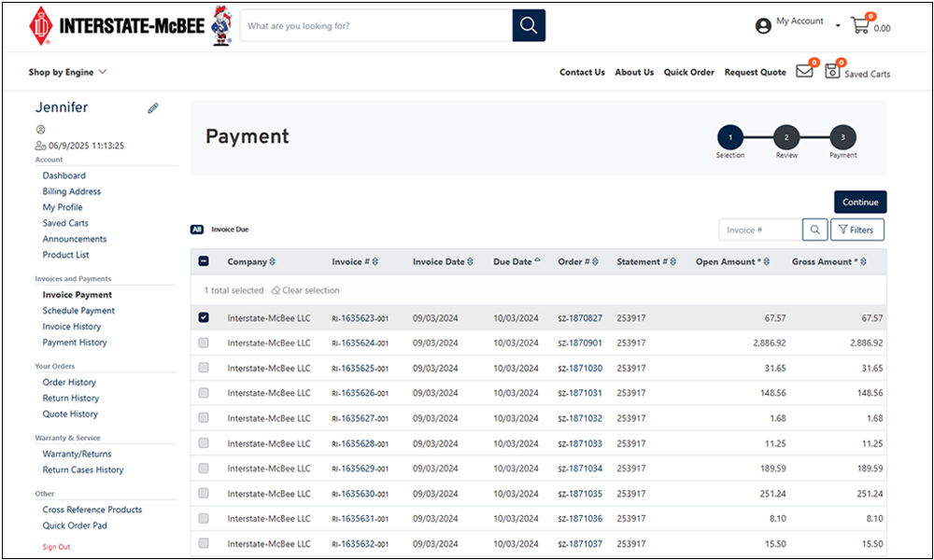Click the Sign Out link
Screen dimensions: 934x560
pos(56,547)
